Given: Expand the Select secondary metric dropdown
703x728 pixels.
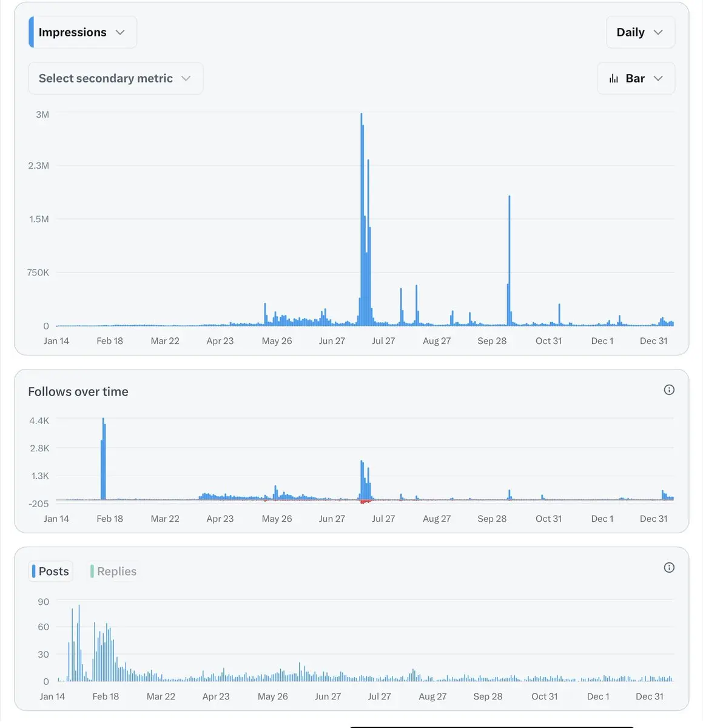Looking at the screenshot, I should tap(115, 78).
